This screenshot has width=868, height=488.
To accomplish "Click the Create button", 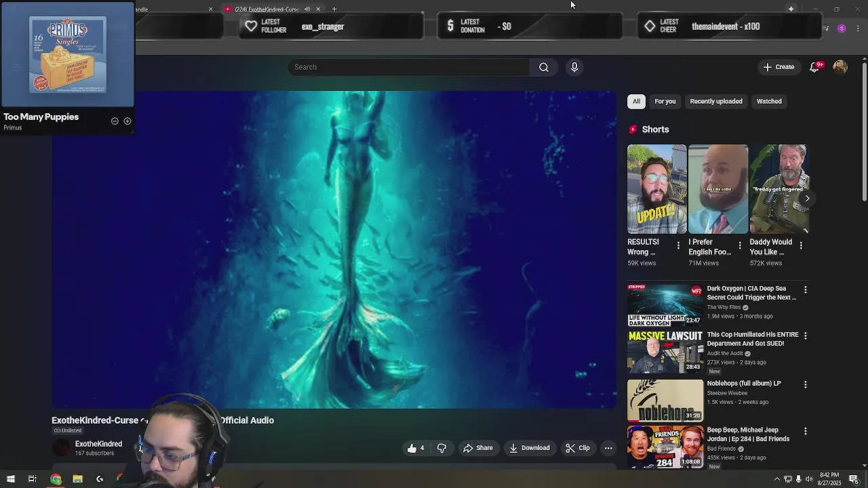I will (x=778, y=67).
